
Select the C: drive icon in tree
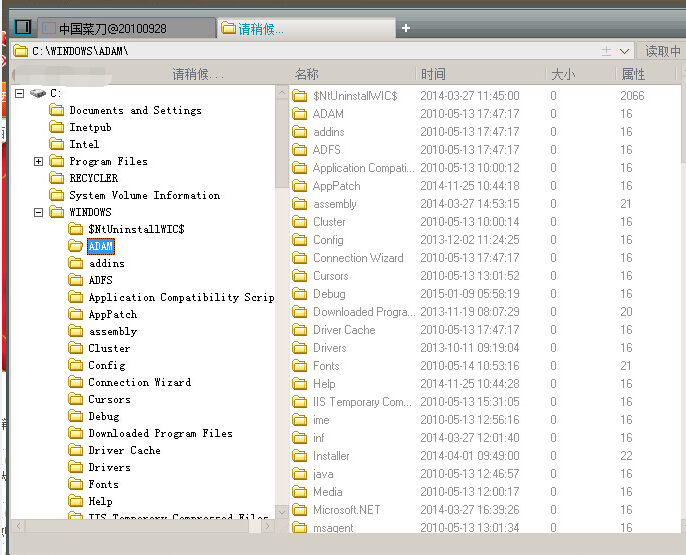click(x=38, y=93)
